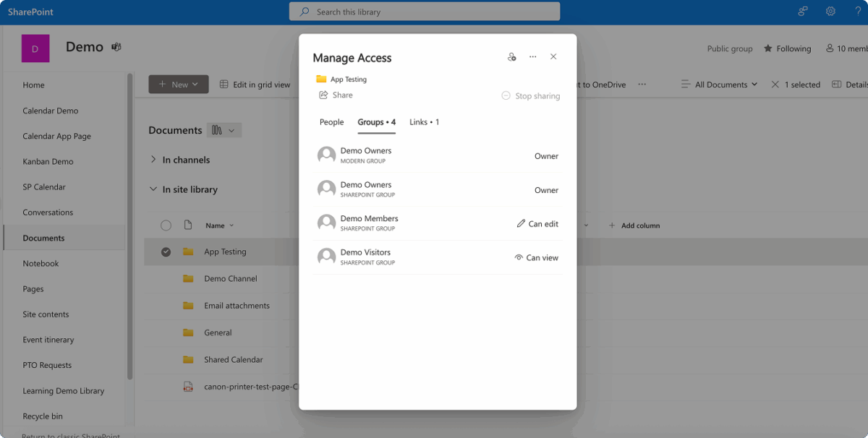Open the Settings gear in the top bar
Screen dimensions: 868x438
pyautogui.click(x=830, y=11)
